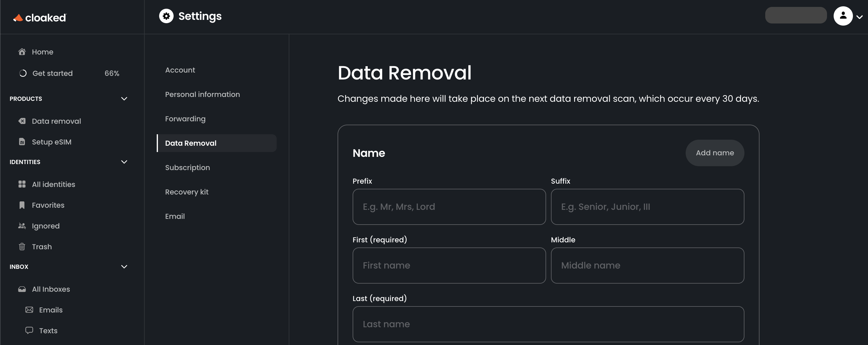Click the First name input field

point(449,266)
